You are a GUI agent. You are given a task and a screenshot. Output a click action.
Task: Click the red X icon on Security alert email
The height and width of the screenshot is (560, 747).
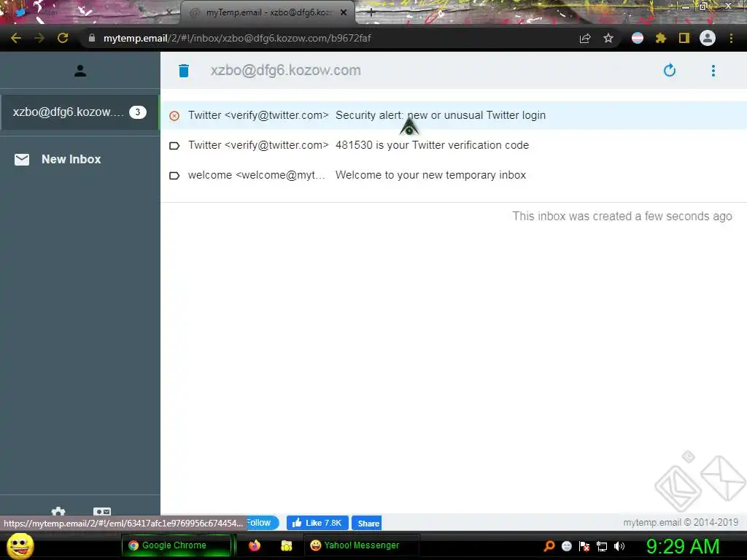point(174,116)
